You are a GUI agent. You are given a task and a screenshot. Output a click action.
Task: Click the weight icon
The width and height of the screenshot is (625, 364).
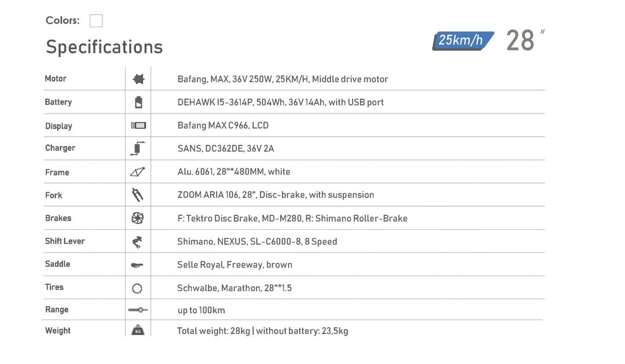138,330
